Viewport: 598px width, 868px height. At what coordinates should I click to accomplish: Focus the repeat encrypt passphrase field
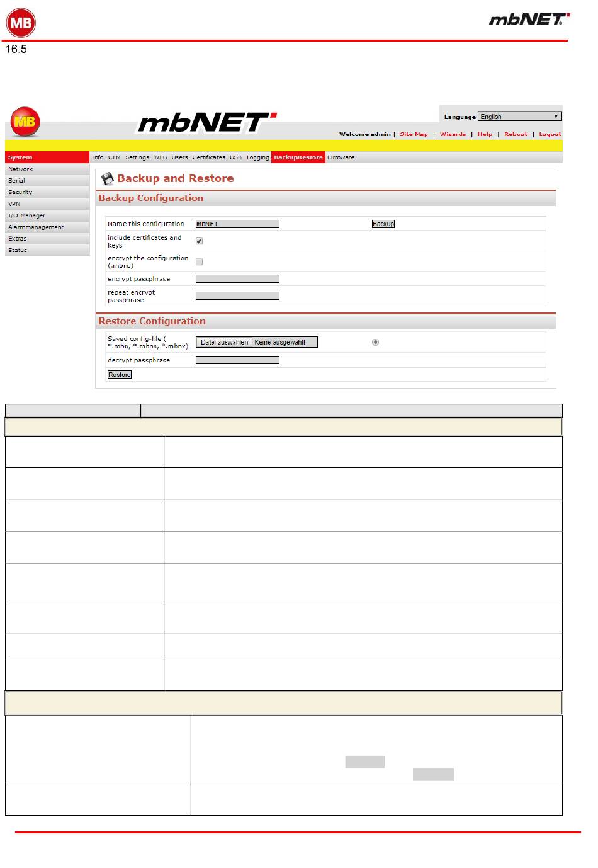coord(237,296)
